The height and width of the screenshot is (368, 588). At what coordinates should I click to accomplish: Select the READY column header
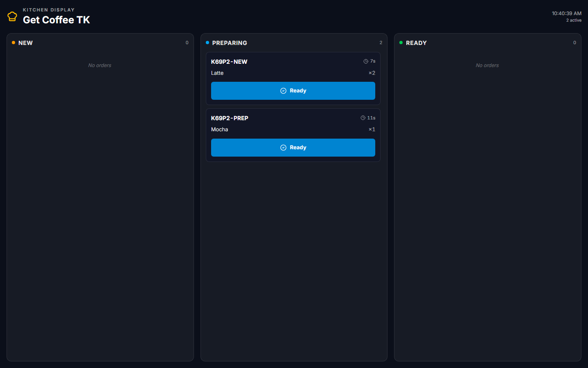click(x=416, y=43)
